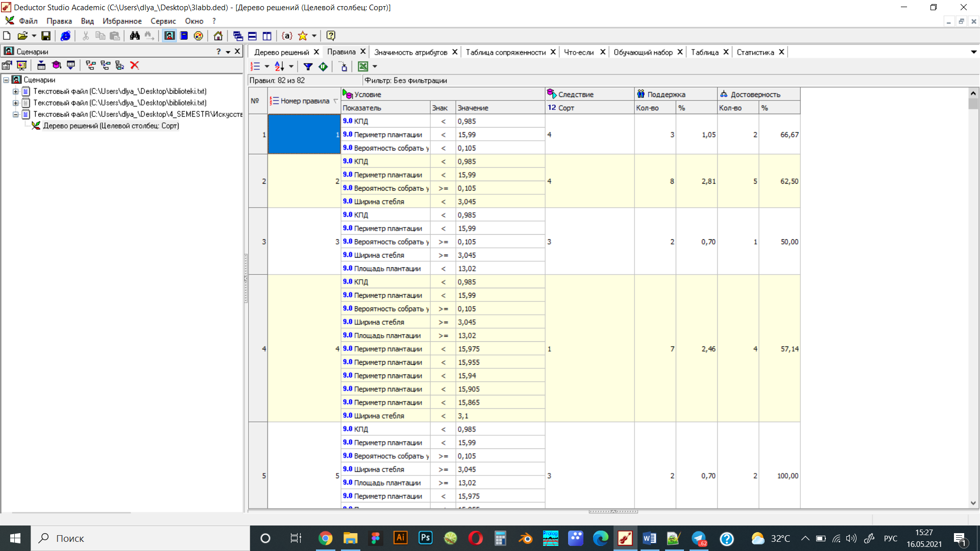980x551 pixels.
Task: Tile windows horizontally with the stacked icon
Action: coord(252,36)
